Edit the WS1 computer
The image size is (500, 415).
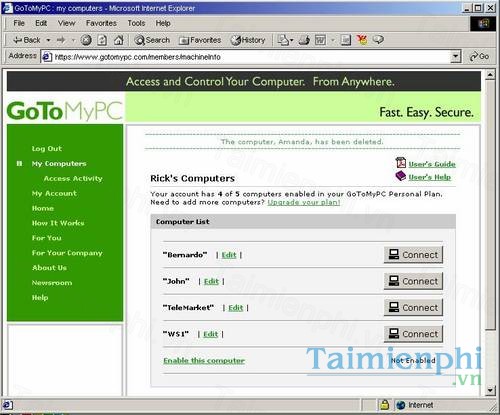pyautogui.click(x=210, y=334)
